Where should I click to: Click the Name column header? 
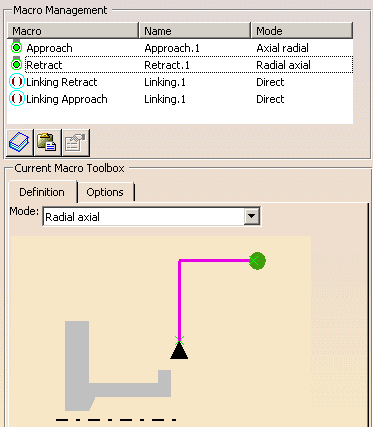[x=195, y=31]
